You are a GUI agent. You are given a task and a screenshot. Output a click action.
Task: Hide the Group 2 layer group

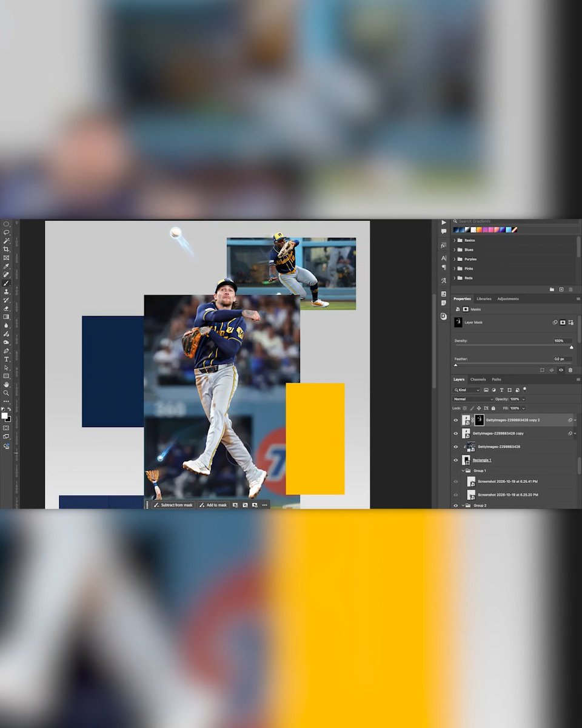coord(456,505)
